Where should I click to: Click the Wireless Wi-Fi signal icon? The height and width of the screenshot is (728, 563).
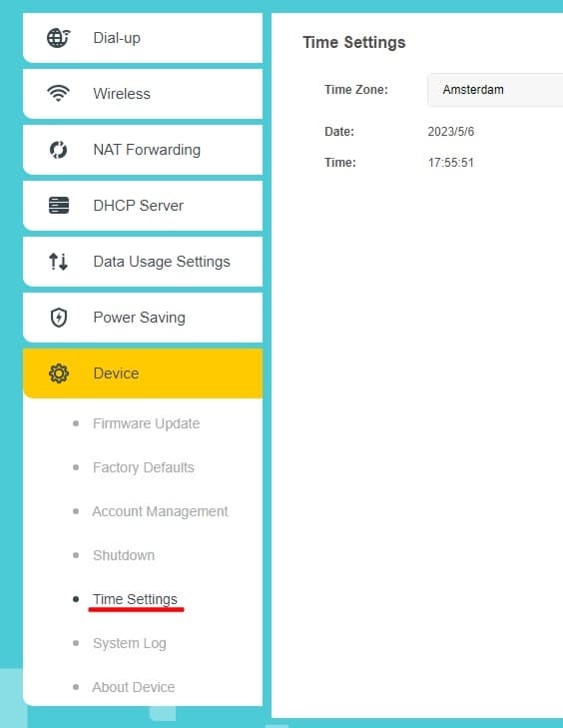tap(59, 93)
